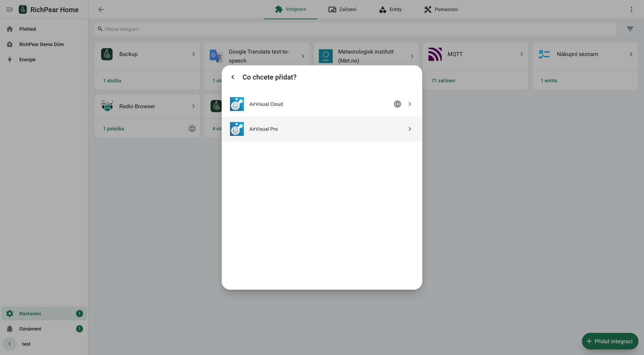Open Přehled in sidebar
The image size is (644, 355).
[x=44, y=29]
